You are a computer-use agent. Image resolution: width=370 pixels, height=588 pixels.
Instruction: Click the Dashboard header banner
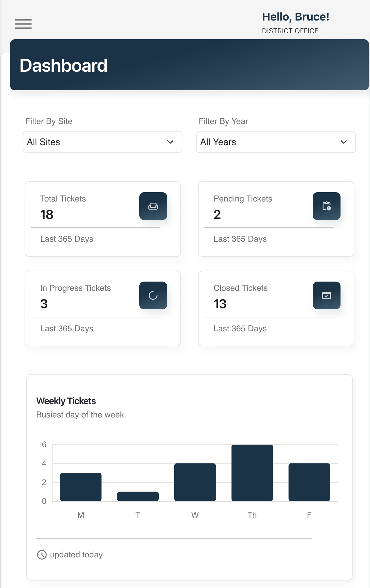pyautogui.click(x=189, y=65)
